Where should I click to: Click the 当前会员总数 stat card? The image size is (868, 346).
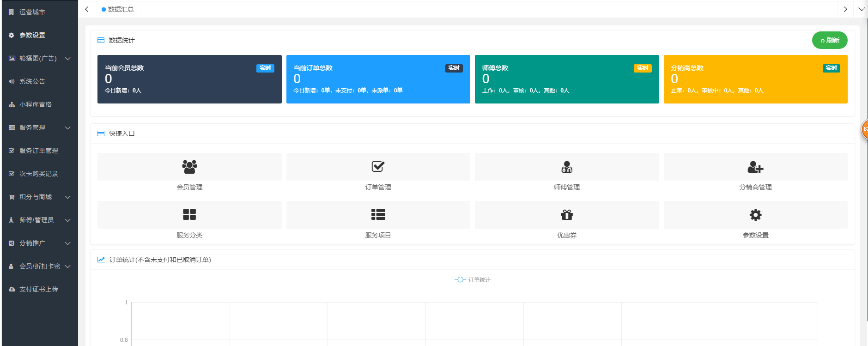point(189,79)
